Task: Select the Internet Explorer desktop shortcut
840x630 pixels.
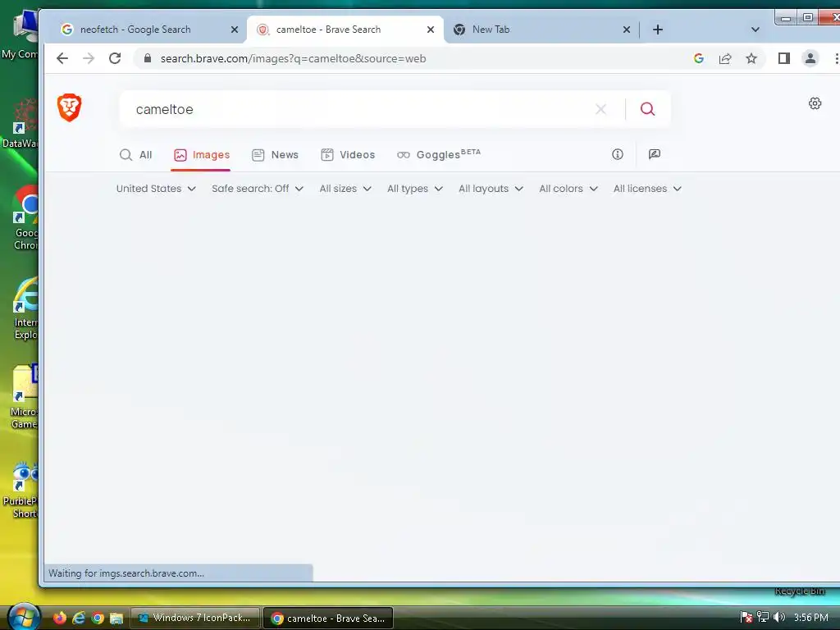Action: tap(25, 308)
